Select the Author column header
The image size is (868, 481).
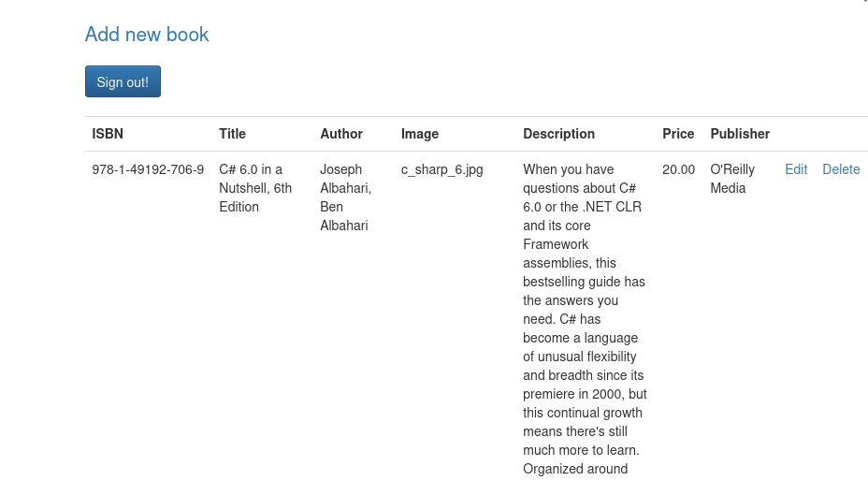(341, 134)
